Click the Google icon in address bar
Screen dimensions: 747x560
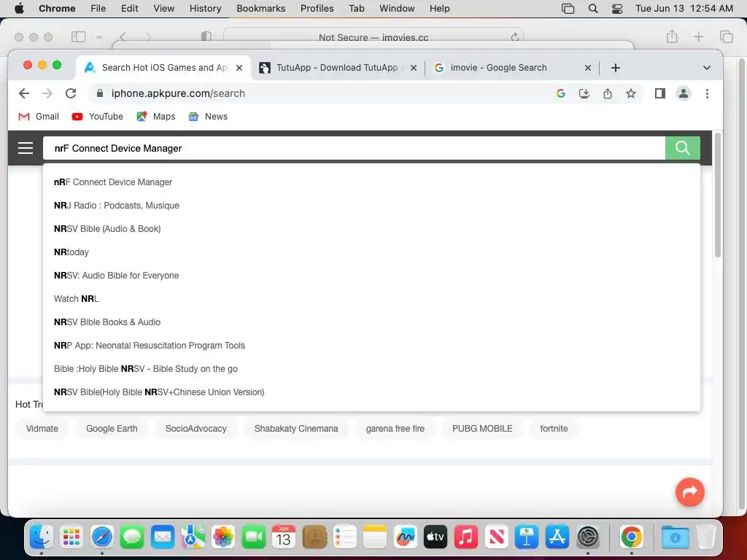(x=561, y=93)
